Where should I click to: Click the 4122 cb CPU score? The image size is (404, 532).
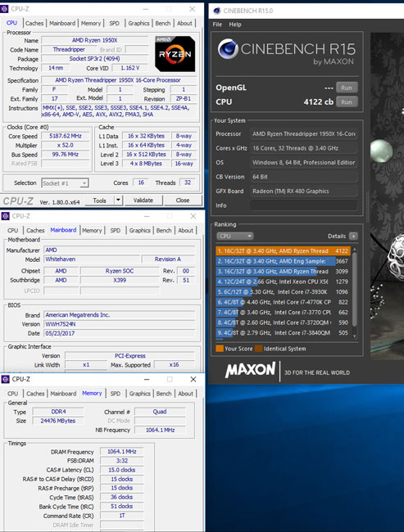[319, 101]
